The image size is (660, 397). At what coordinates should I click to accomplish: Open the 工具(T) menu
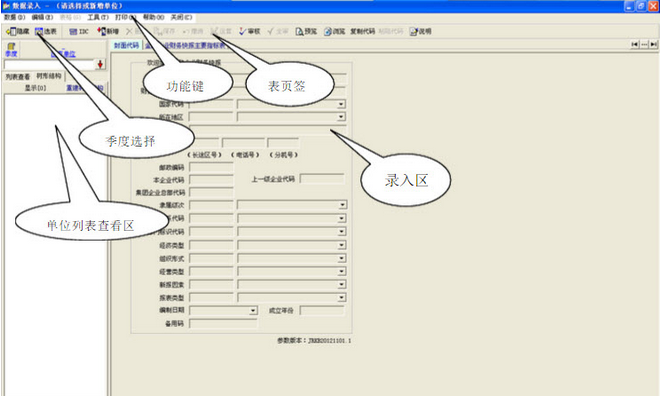[x=98, y=17]
